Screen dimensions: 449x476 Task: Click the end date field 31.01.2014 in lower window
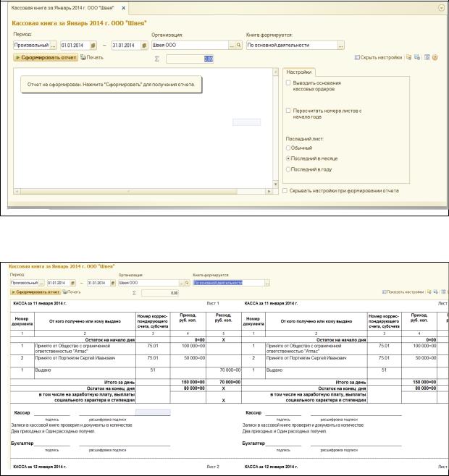pos(98,283)
